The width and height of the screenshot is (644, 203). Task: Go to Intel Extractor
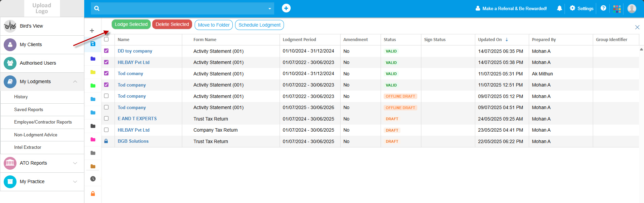(28, 147)
